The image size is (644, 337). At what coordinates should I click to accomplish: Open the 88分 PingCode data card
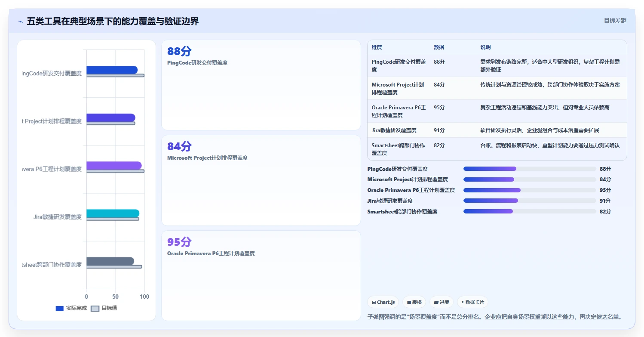261,85
